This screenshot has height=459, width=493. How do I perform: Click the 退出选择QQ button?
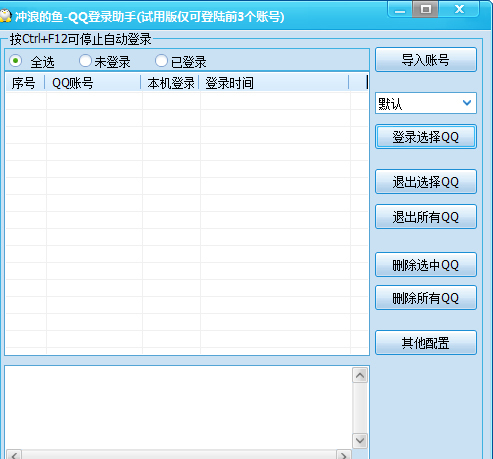point(426,182)
